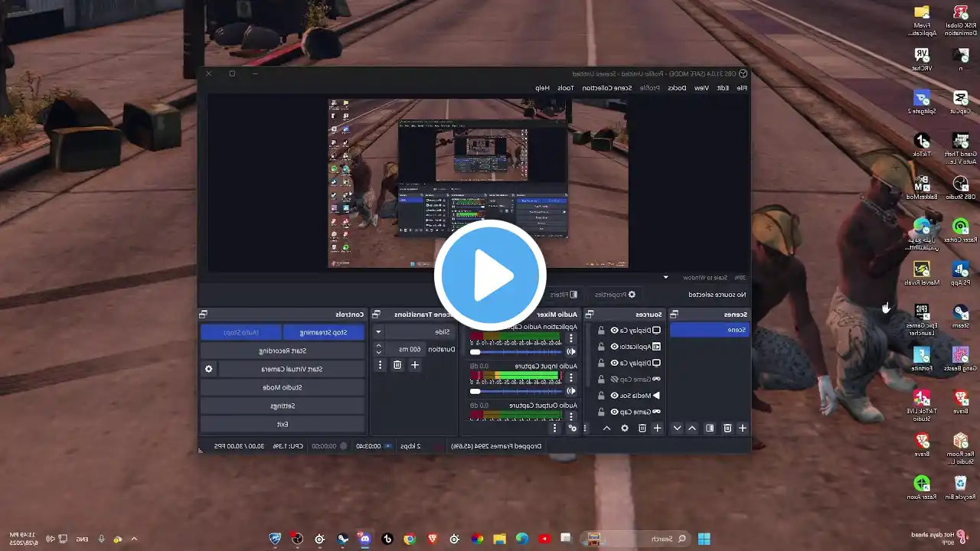Open Discord from the taskbar
The width and height of the screenshot is (980, 551).
pyautogui.click(x=364, y=539)
